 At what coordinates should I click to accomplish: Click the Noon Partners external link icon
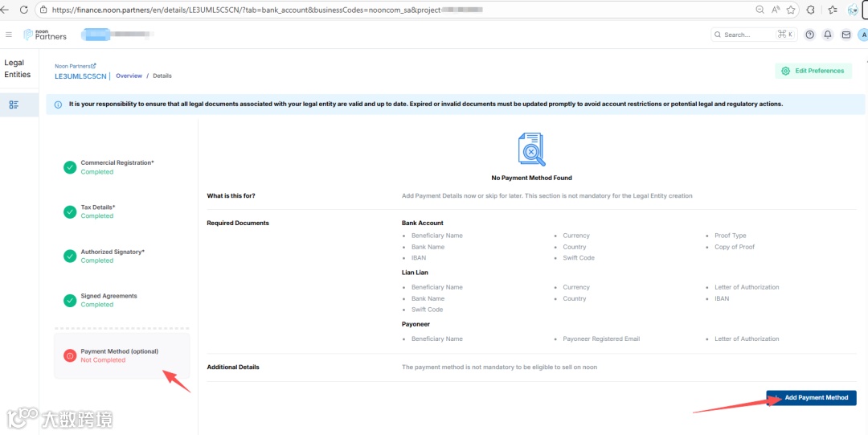pos(94,65)
